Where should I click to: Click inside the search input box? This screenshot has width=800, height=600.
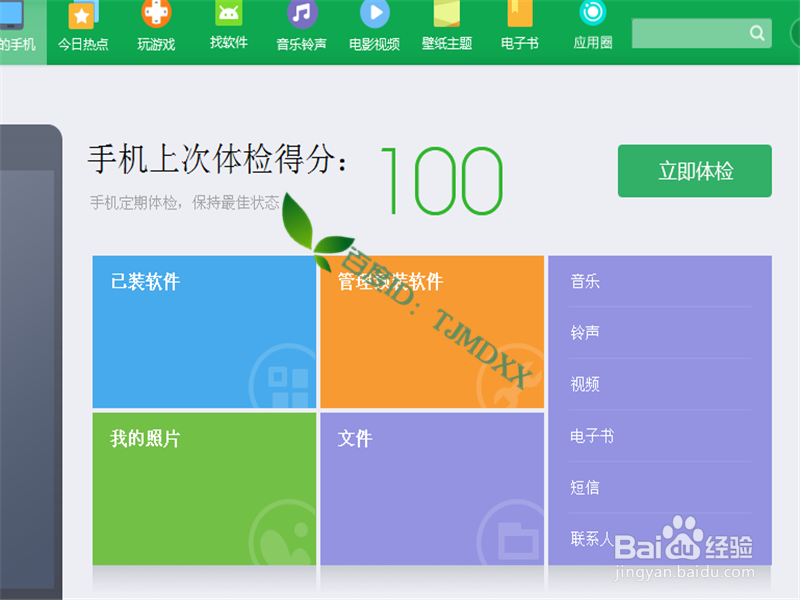pyautogui.click(x=690, y=32)
